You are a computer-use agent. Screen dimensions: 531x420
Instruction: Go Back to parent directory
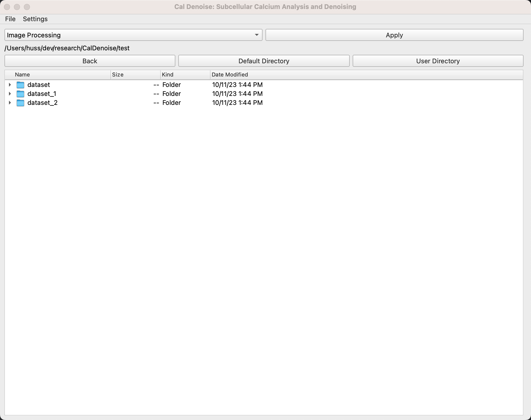click(90, 61)
